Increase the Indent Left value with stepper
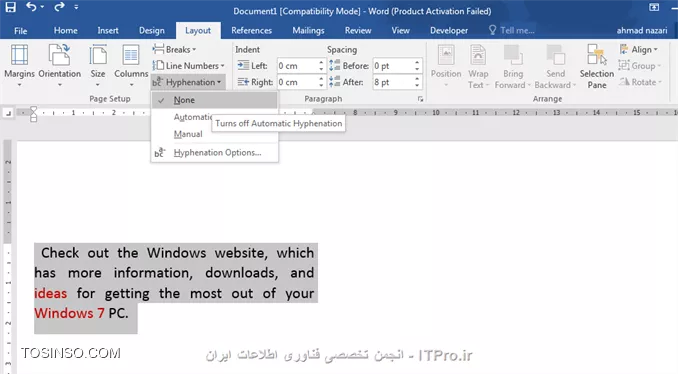This screenshot has width=678, height=374. [x=321, y=63]
